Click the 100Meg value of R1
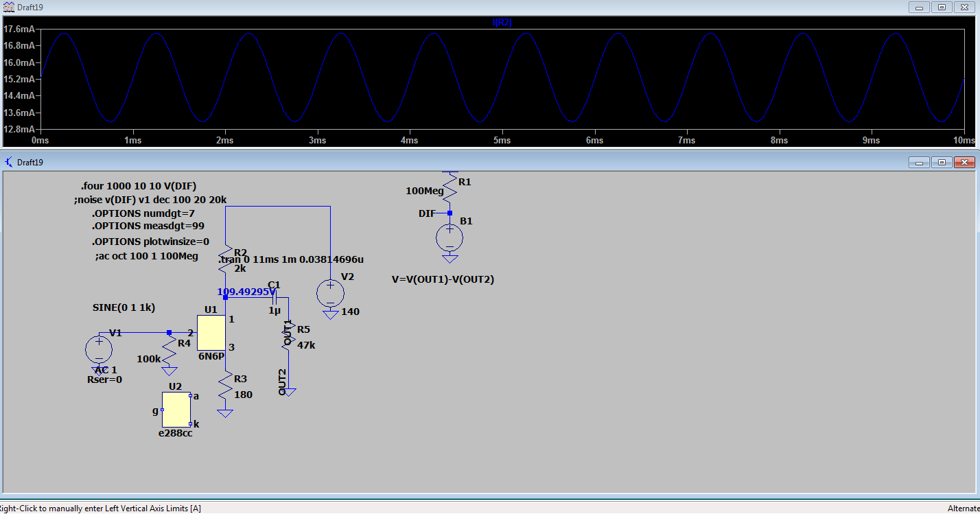Image resolution: width=980 pixels, height=514 pixels. [425, 191]
